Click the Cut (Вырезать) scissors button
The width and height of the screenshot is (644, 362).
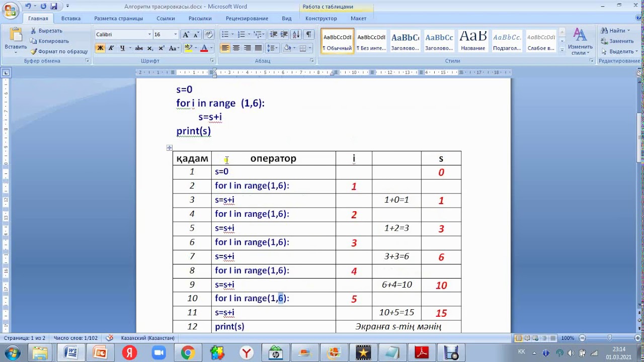(x=46, y=31)
